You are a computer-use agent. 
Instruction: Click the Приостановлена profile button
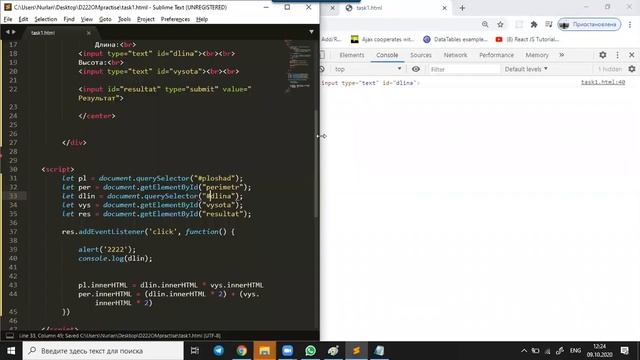pos(589,24)
